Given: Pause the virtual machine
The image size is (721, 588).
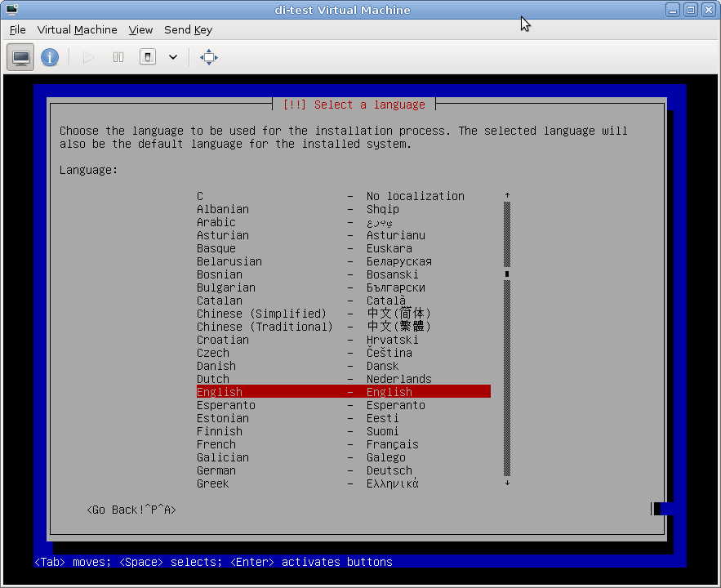Looking at the screenshot, I should pos(118,57).
